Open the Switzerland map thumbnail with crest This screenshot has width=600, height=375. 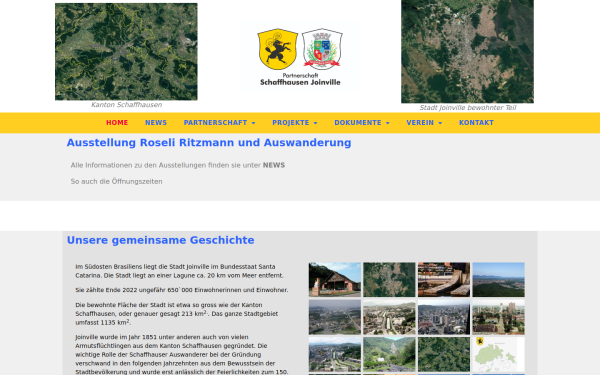tap(498, 354)
